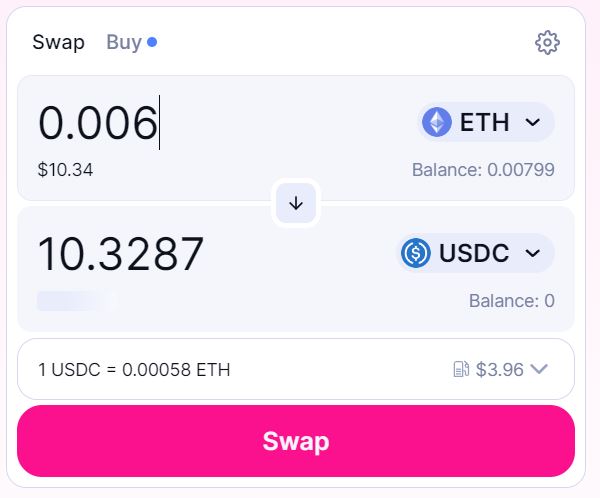Click the loading placeholder under 10.3287

coord(76,300)
